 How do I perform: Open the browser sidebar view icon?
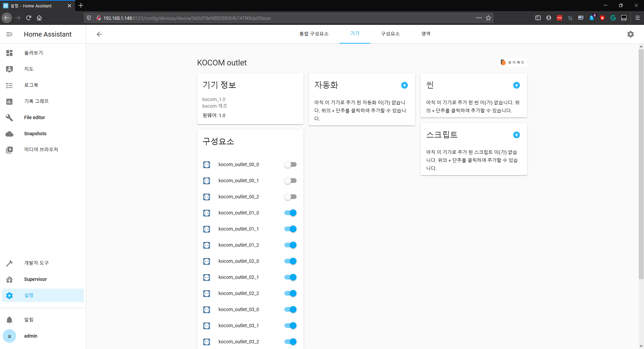(x=538, y=18)
